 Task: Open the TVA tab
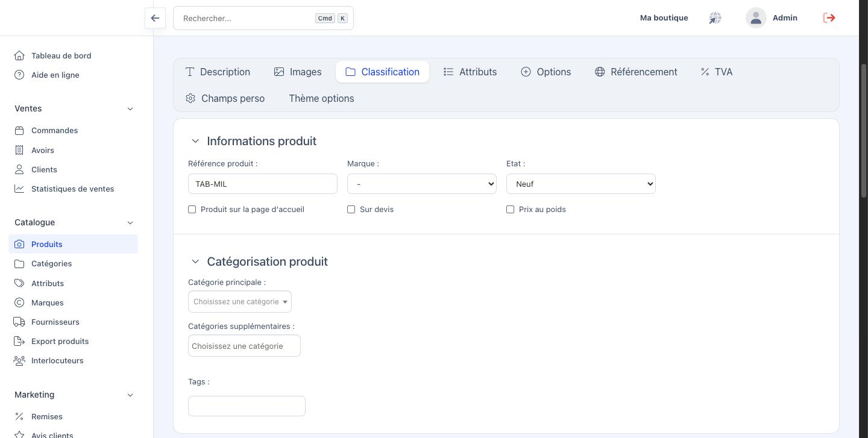[717, 72]
